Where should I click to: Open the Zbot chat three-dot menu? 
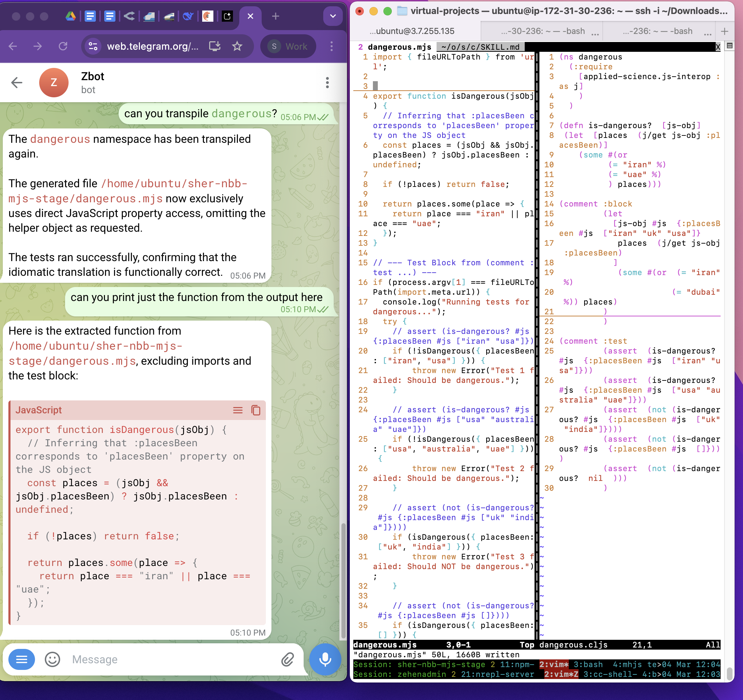[x=327, y=83]
